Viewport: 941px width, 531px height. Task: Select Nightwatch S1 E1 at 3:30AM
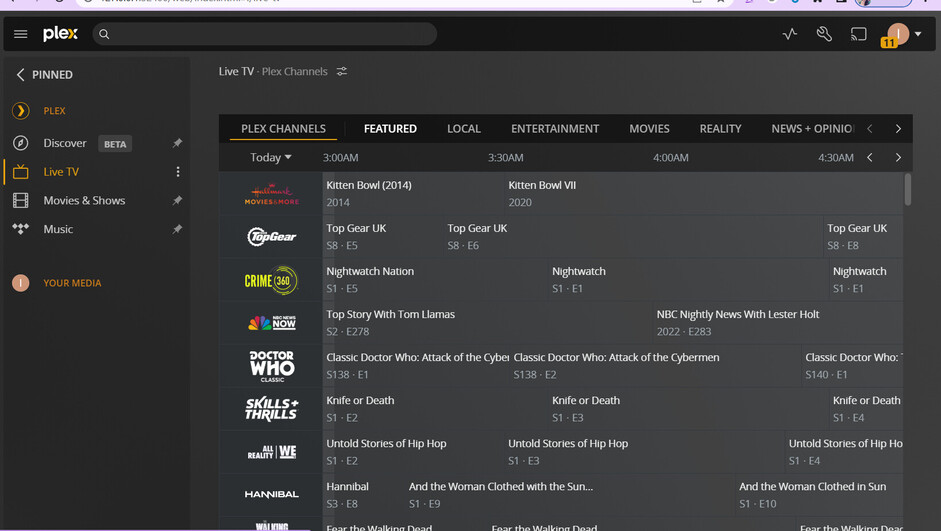coord(688,280)
